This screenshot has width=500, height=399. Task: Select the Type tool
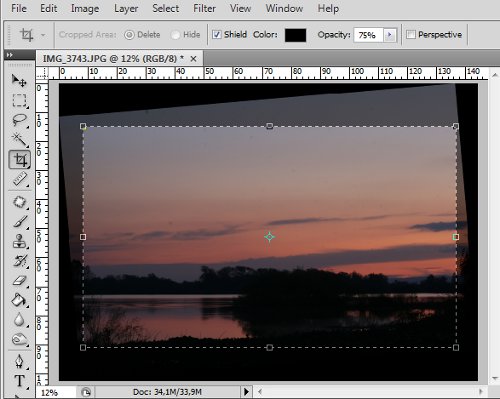[x=19, y=381]
